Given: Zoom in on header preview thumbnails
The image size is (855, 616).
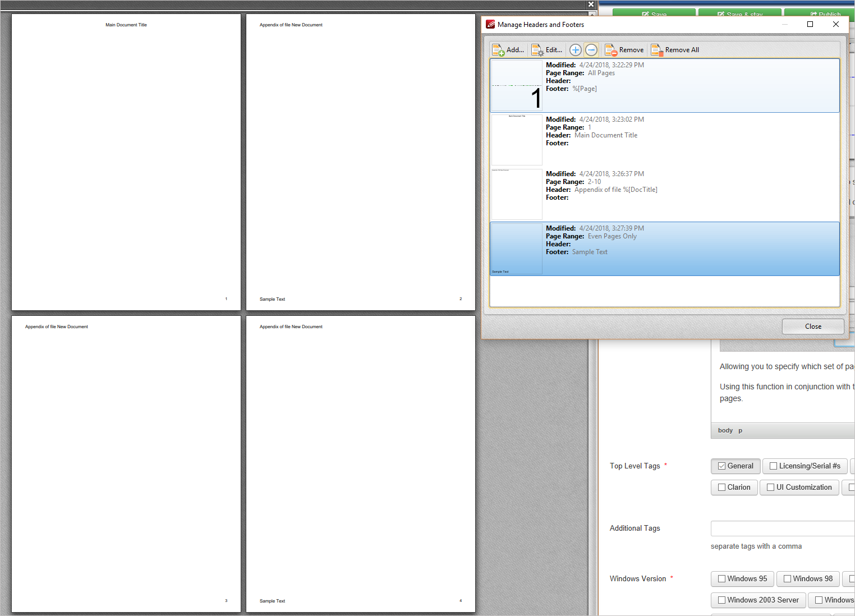Looking at the screenshot, I should tap(575, 49).
